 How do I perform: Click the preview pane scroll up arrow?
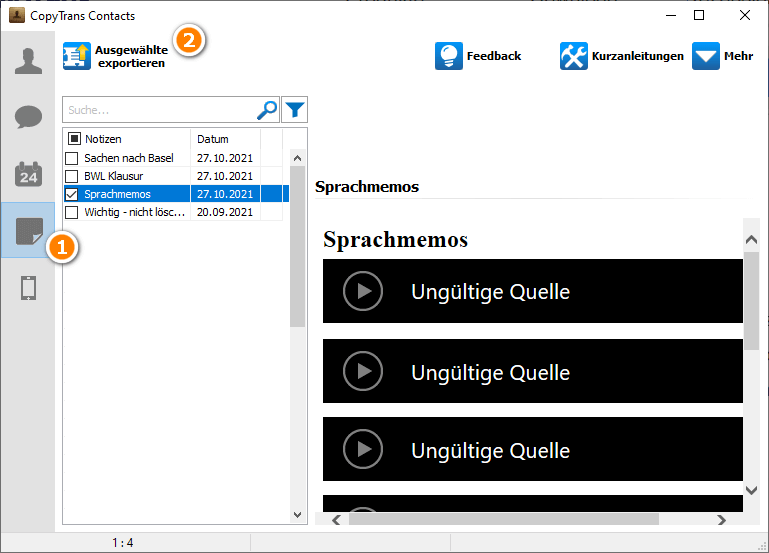[x=751, y=239]
